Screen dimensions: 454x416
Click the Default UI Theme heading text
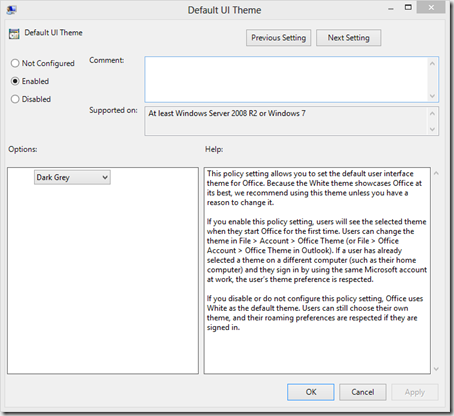(53, 33)
